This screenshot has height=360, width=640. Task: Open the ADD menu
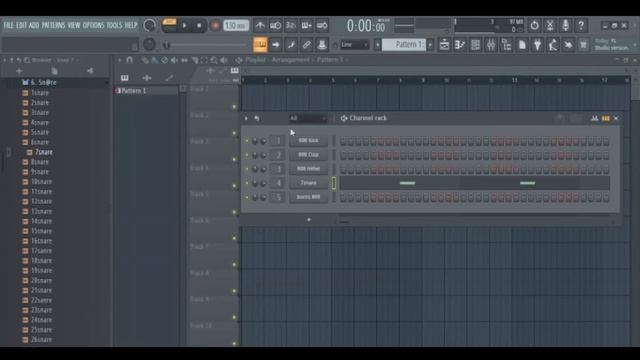[34, 25]
